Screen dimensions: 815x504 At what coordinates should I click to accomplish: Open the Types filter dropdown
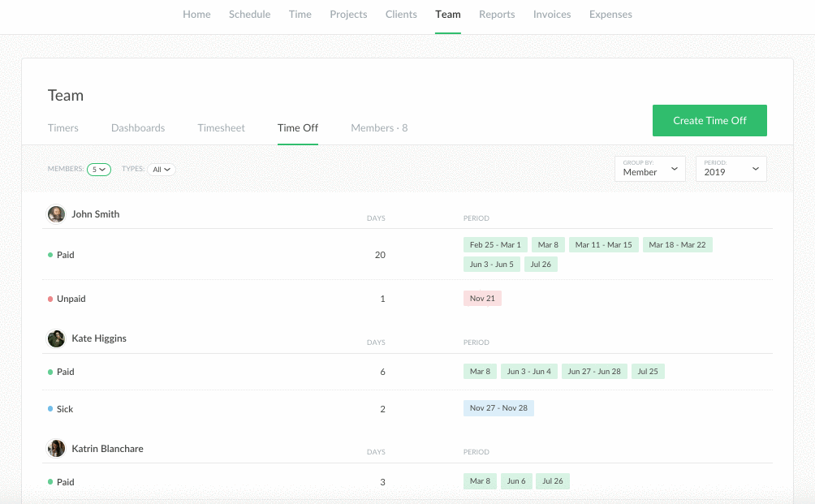pyautogui.click(x=162, y=170)
